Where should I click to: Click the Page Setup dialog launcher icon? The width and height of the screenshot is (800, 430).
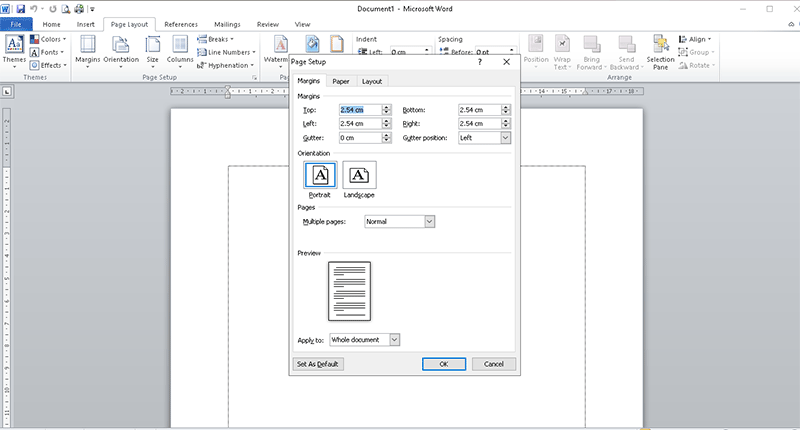pyautogui.click(x=254, y=78)
